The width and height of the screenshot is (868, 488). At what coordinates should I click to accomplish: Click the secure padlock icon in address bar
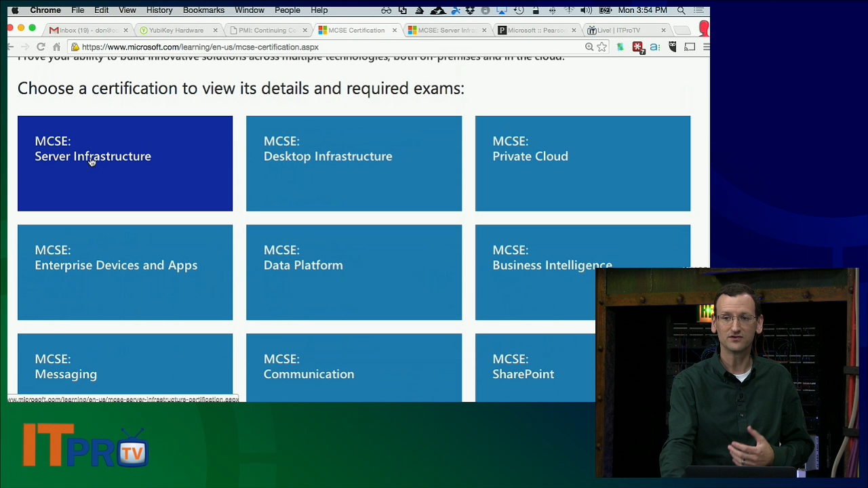pyautogui.click(x=75, y=47)
